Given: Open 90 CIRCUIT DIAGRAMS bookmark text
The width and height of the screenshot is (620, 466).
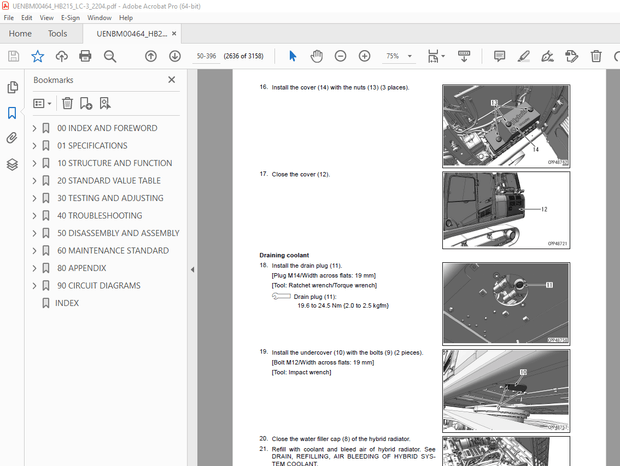Looking at the screenshot, I should (x=99, y=286).
